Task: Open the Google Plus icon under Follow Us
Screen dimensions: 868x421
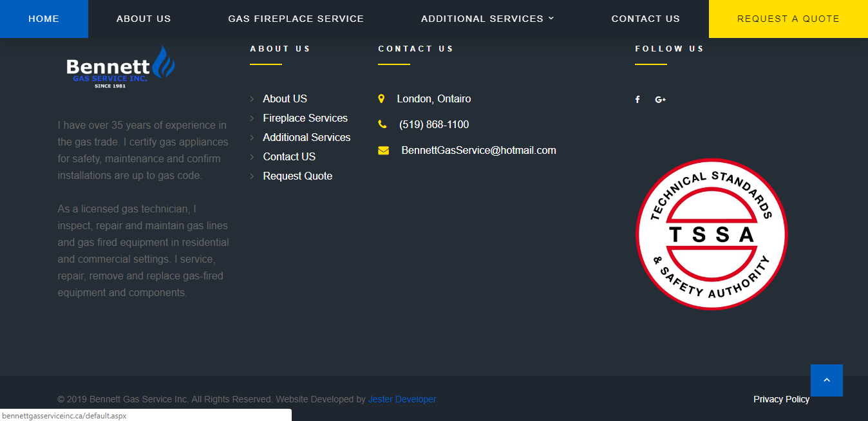Action: [x=660, y=99]
